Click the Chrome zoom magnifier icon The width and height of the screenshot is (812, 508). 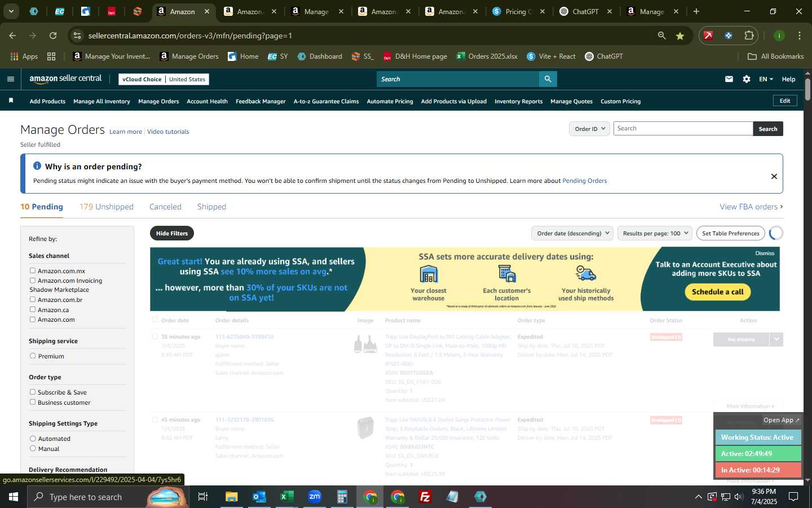click(661, 36)
